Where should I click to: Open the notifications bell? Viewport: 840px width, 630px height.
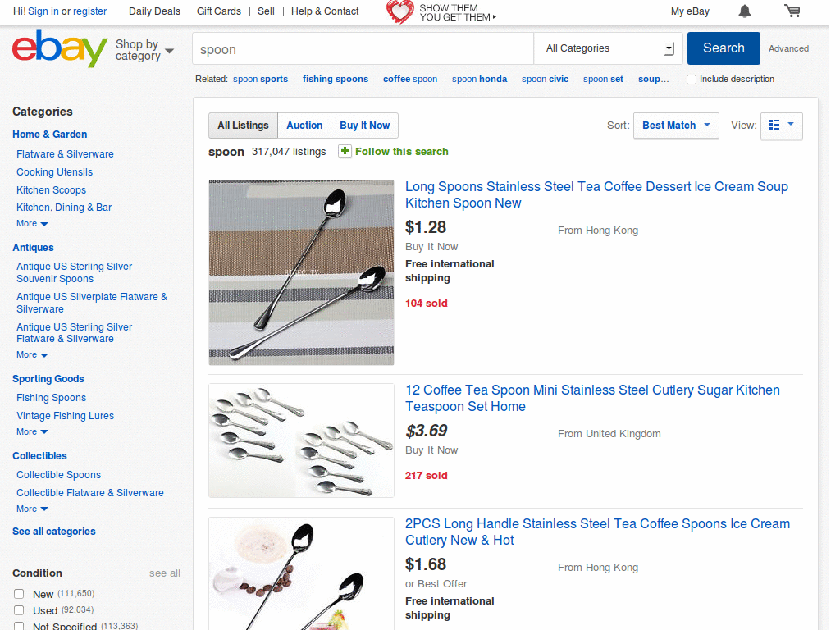coord(745,11)
